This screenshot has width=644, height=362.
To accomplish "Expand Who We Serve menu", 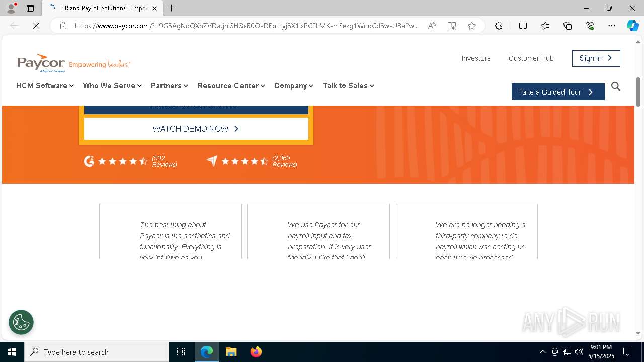I will 112,86.
